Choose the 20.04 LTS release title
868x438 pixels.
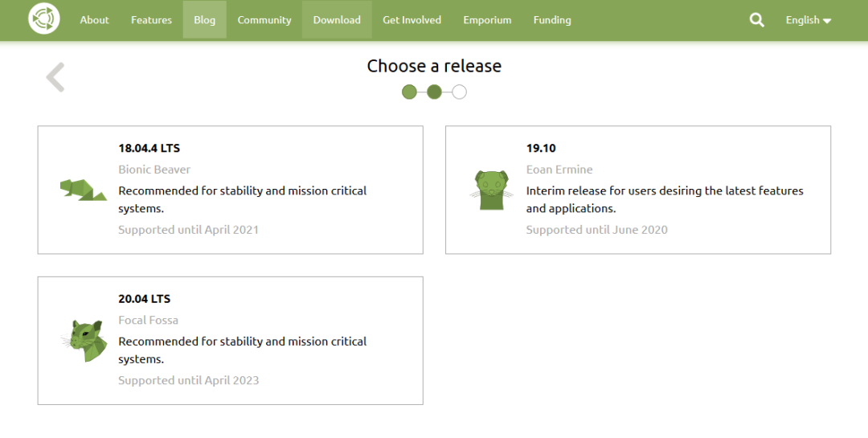click(x=144, y=298)
